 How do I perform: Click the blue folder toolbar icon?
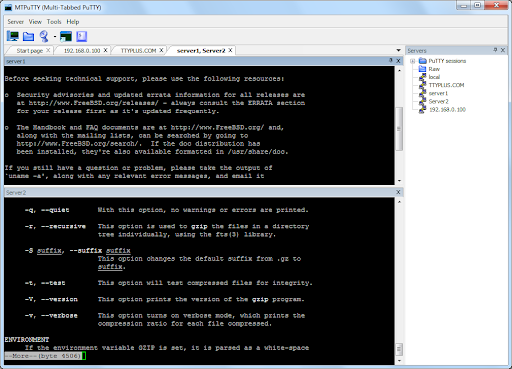coord(28,36)
